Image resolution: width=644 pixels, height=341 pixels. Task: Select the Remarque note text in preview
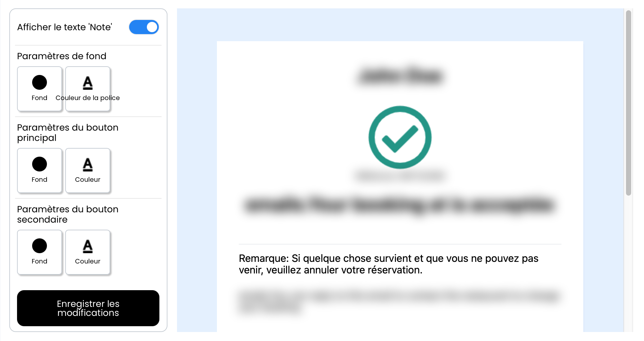click(x=389, y=264)
